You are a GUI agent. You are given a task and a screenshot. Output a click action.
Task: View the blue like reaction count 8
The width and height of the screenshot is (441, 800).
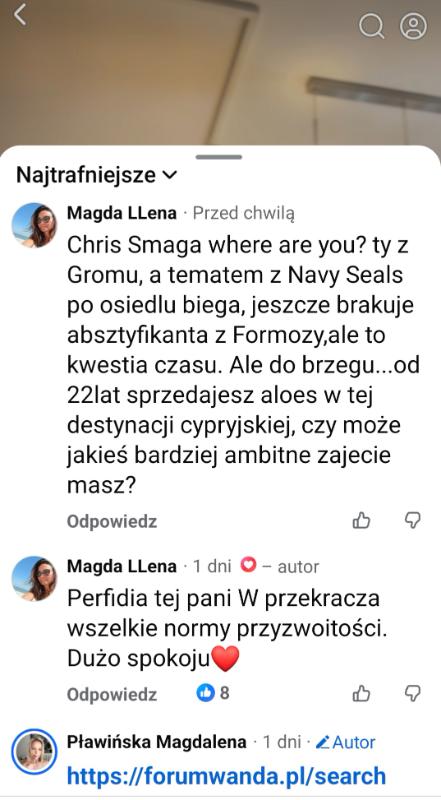click(x=213, y=693)
